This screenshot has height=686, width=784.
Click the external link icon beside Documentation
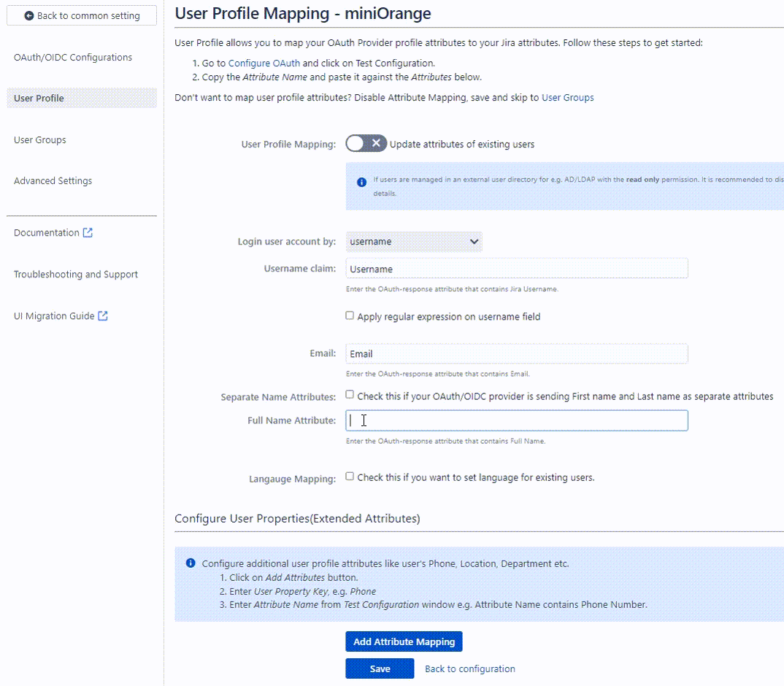coord(88,233)
